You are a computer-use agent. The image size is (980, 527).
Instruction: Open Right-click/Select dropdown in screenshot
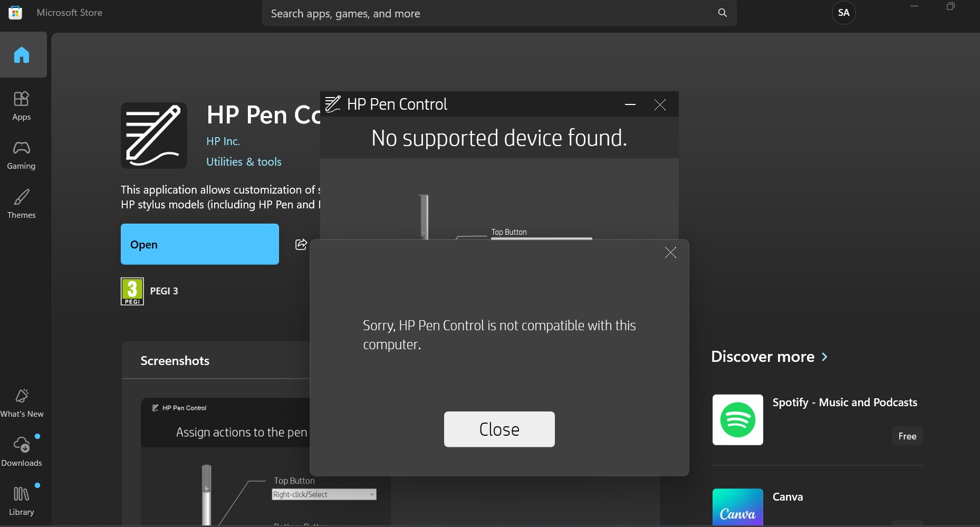(x=324, y=494)
